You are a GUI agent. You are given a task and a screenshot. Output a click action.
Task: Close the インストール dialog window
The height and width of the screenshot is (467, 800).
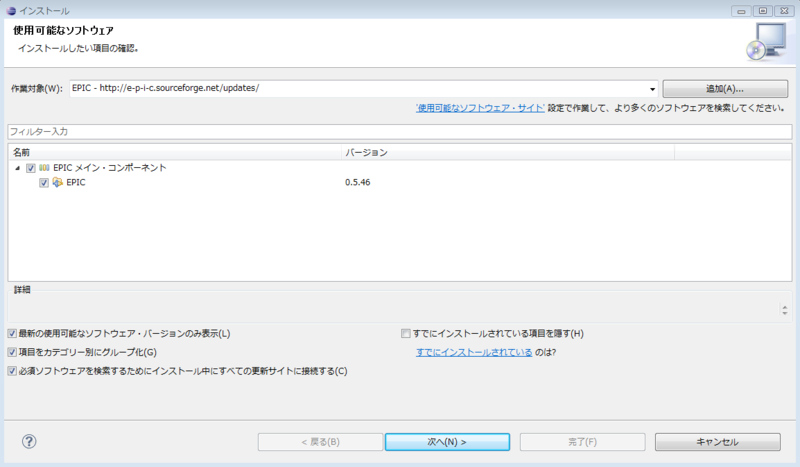point(784,11)
